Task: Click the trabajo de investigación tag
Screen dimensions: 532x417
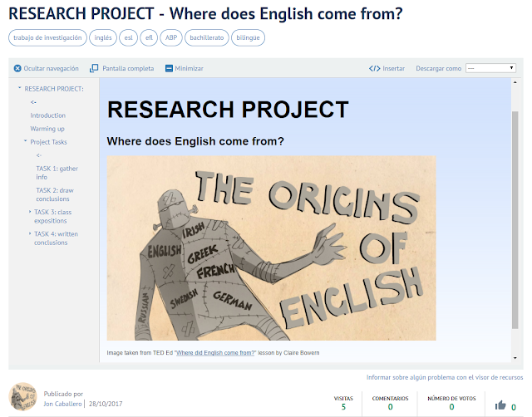Action: 47,37
